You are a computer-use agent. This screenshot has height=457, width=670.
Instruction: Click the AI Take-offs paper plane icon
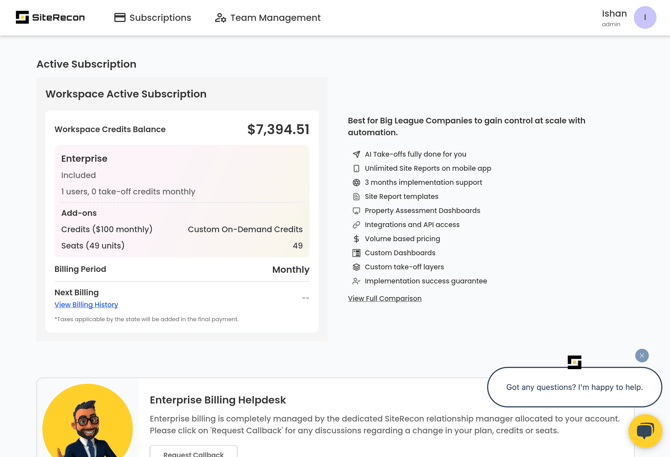point(356,154)
